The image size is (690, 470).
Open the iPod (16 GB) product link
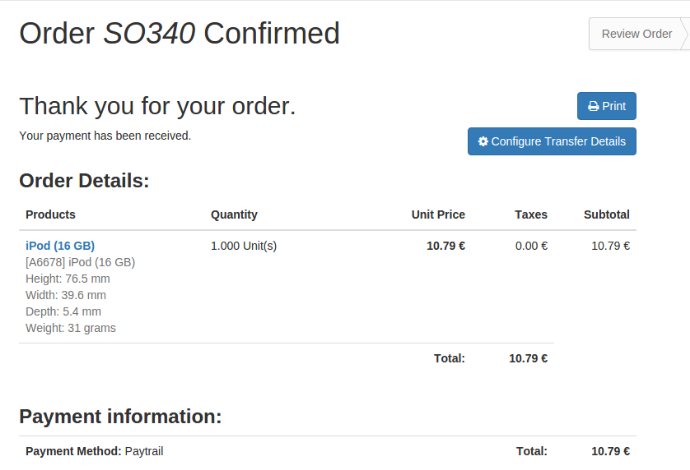[60, 246]
